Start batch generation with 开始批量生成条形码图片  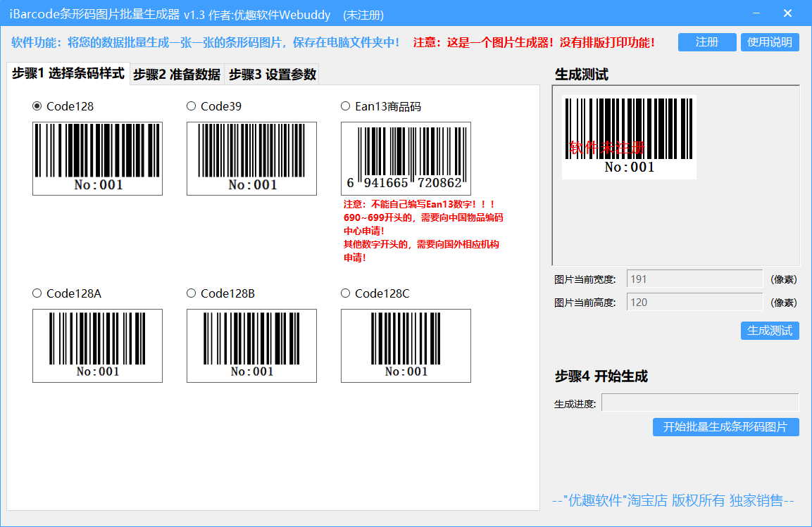(x=726, y=426)
